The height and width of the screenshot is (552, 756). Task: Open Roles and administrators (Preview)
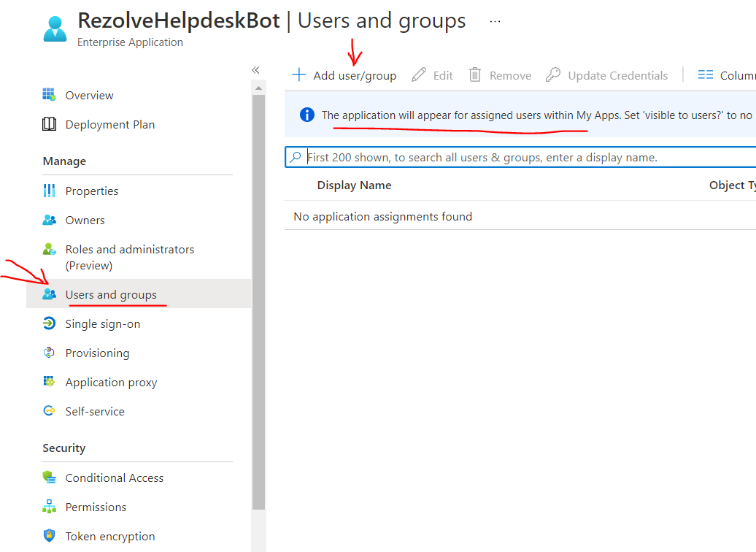click(130, 257)
